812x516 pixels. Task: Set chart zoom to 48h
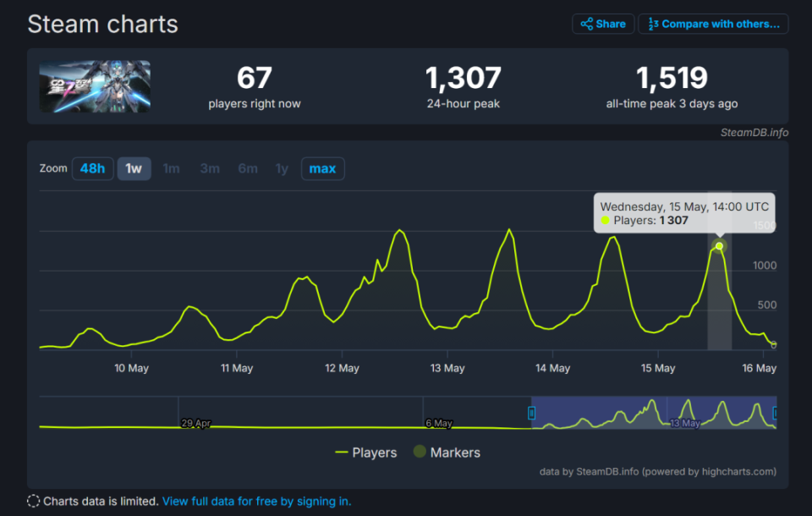pyautogui.click(x=93, y=168)
